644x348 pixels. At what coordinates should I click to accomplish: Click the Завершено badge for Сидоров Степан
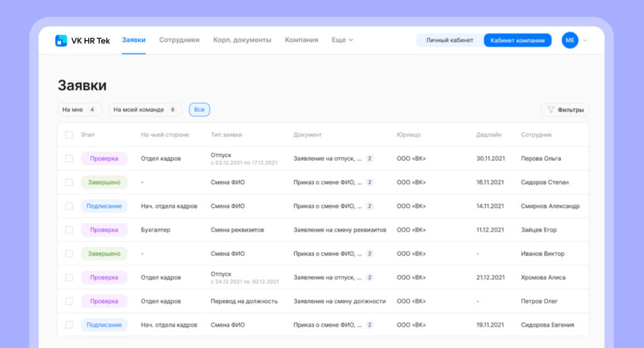(x=104, y=182)
